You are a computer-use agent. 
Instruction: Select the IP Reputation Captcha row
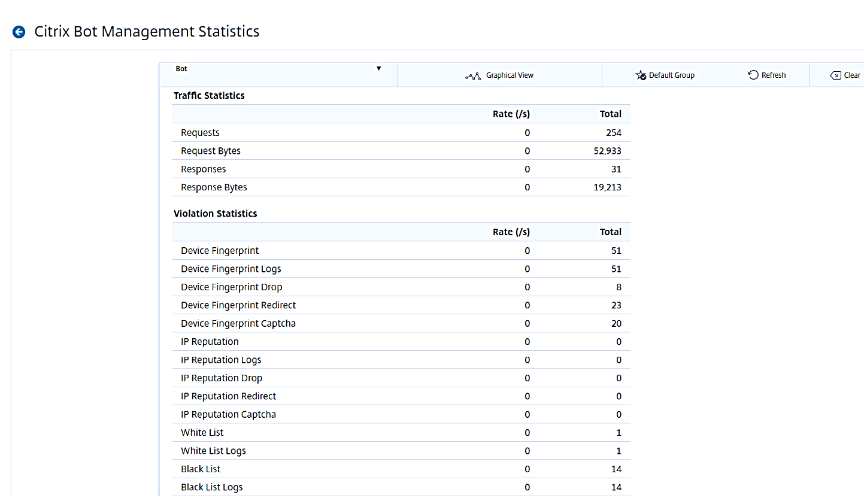tap(228, 414)
